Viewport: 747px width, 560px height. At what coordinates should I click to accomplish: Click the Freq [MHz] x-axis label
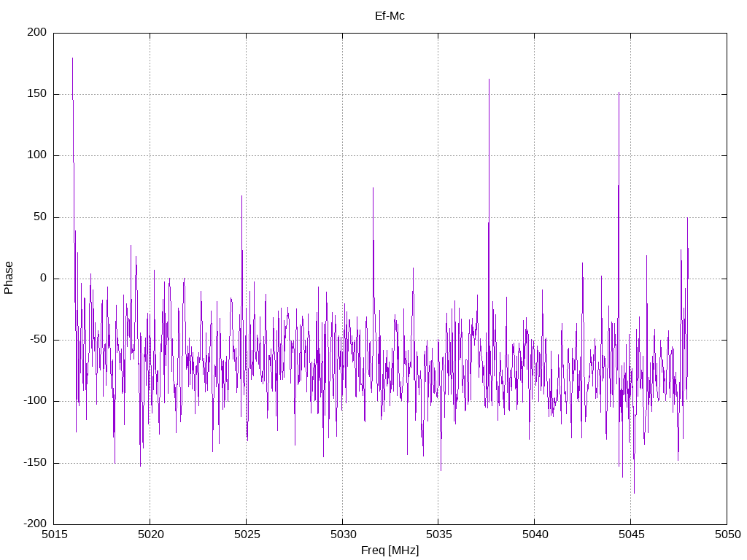[390, 551]
